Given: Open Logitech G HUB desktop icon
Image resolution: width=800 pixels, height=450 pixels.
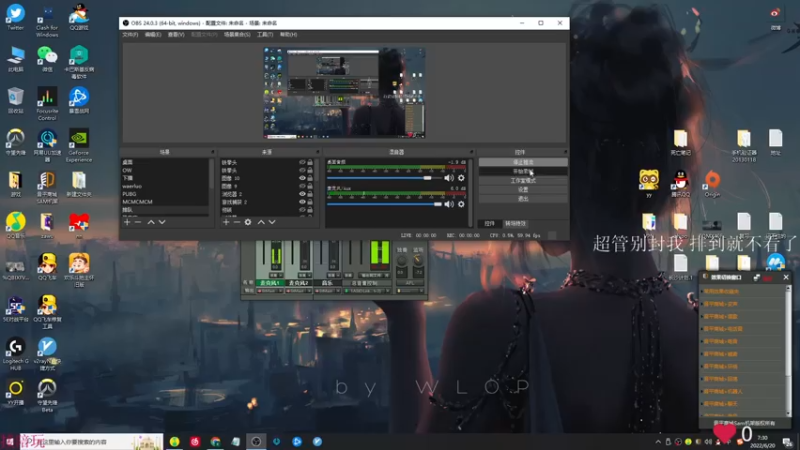Looking at the screenshot, I should click(x=15, y=354).
